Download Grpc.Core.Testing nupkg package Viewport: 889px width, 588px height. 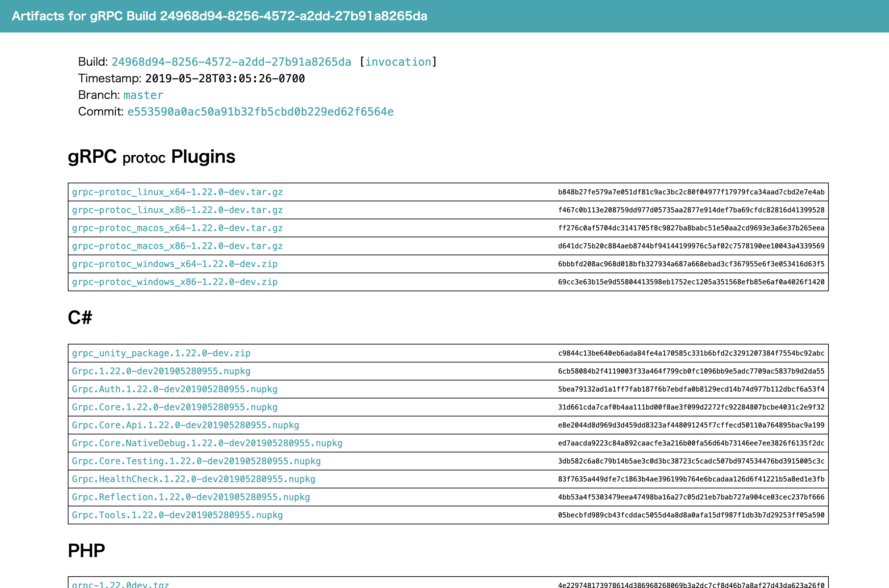tap(196, 461)
